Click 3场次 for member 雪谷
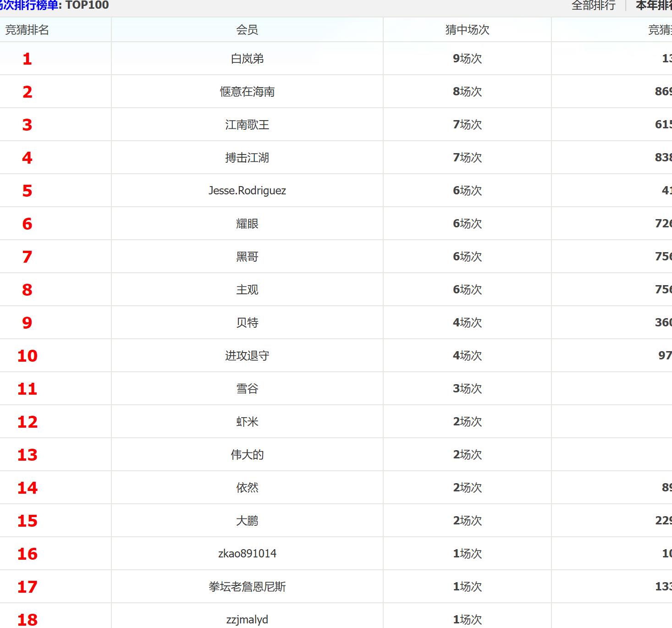 tap(467, 389)
